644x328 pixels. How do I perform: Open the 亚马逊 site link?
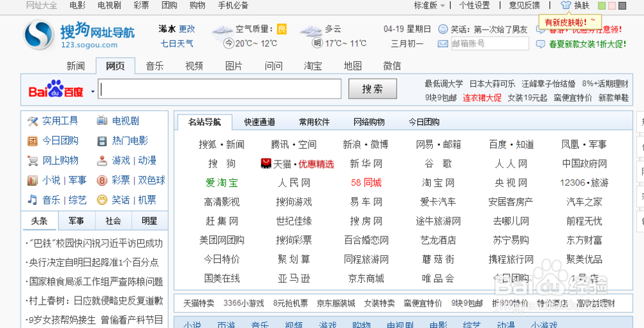pos(294,278)
